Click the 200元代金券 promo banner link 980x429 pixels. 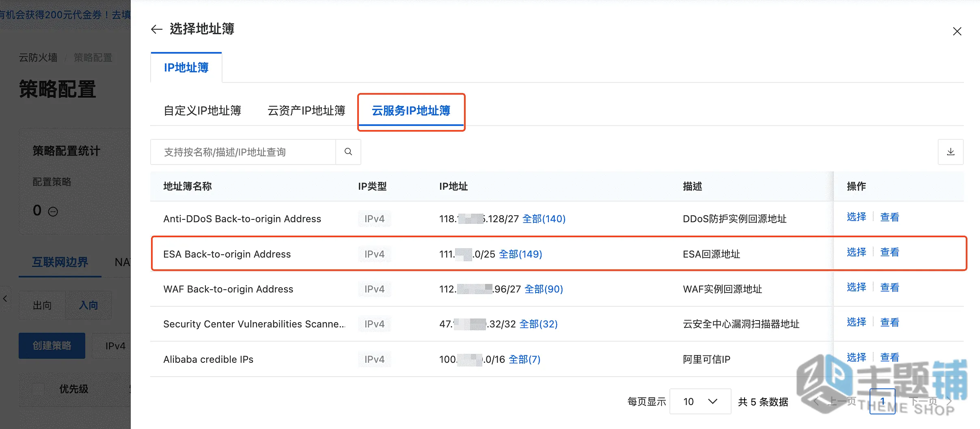point(65,15)
